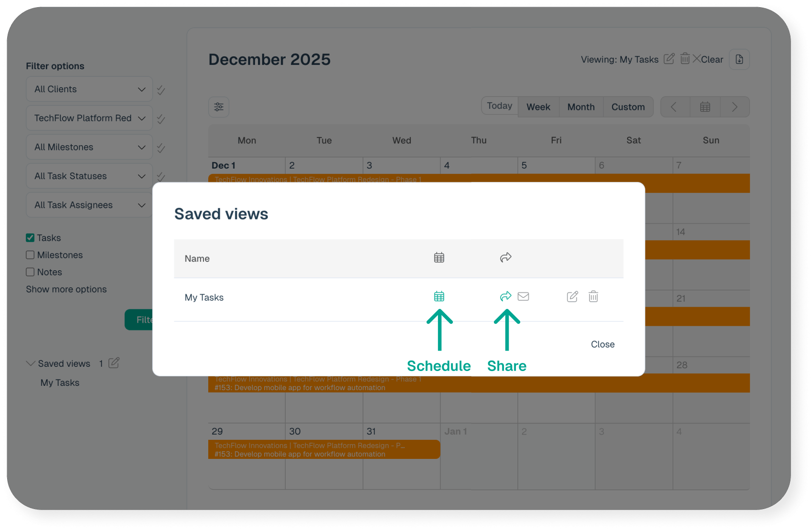Enable the Notes checkbox
This screenshot has width=812, height=531.
(x=30, y=272)
